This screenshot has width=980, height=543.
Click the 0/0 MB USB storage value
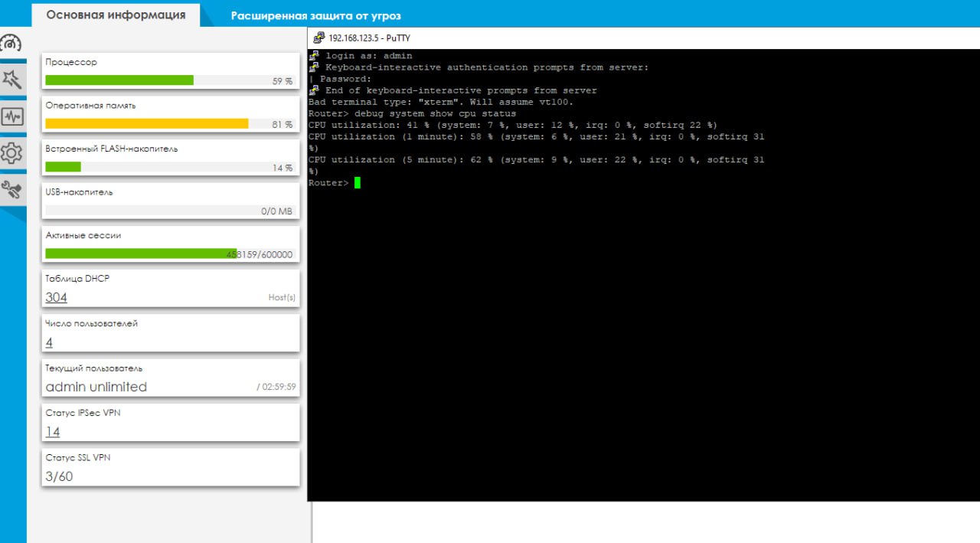pos(276,211)
